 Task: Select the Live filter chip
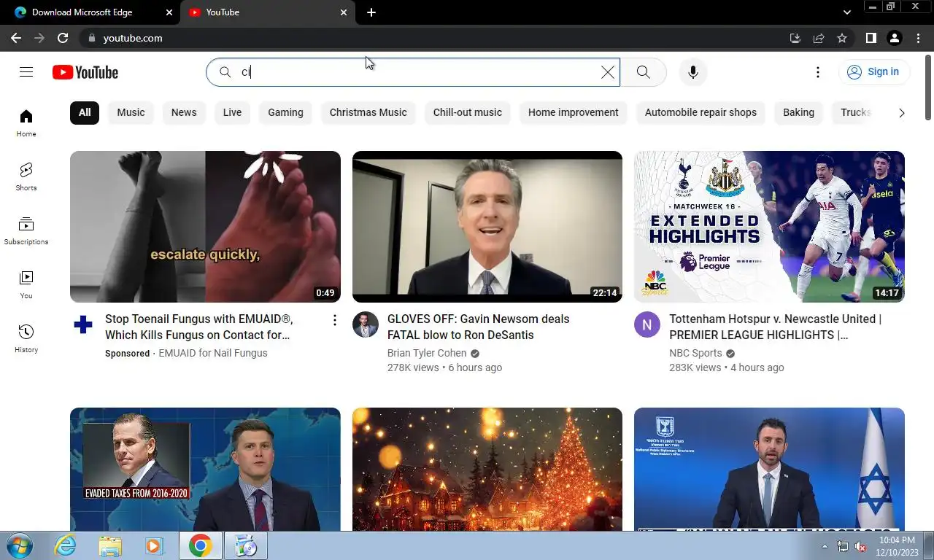click(x=232, y=112)
